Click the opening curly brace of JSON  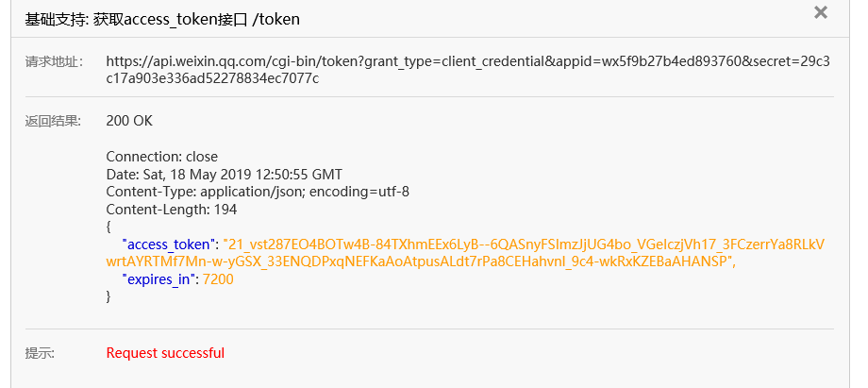[x=109, y=227]
